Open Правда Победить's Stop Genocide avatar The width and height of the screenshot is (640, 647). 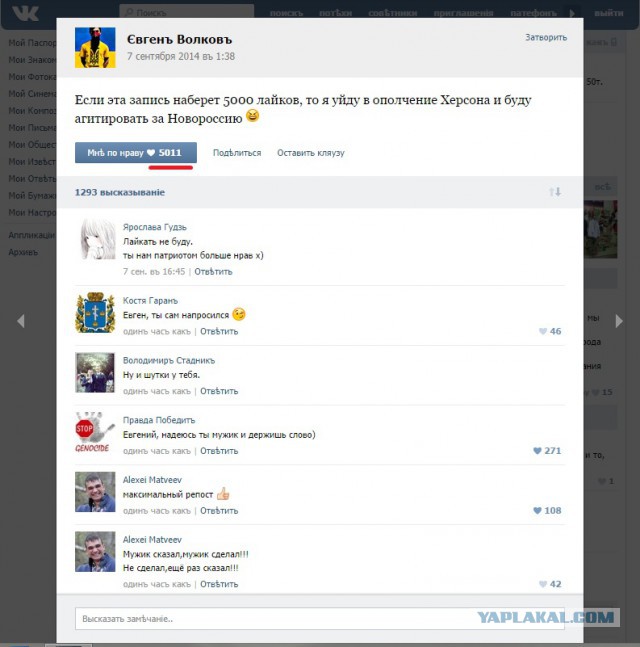(95, 432)
